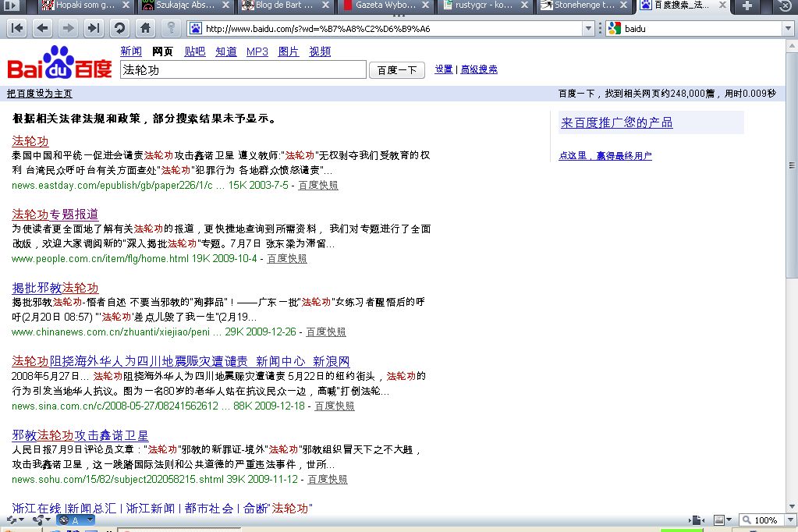Click the Baidu logo image
Image resolution: width=798 pixels, height=532 pixels.
(59, 63)
